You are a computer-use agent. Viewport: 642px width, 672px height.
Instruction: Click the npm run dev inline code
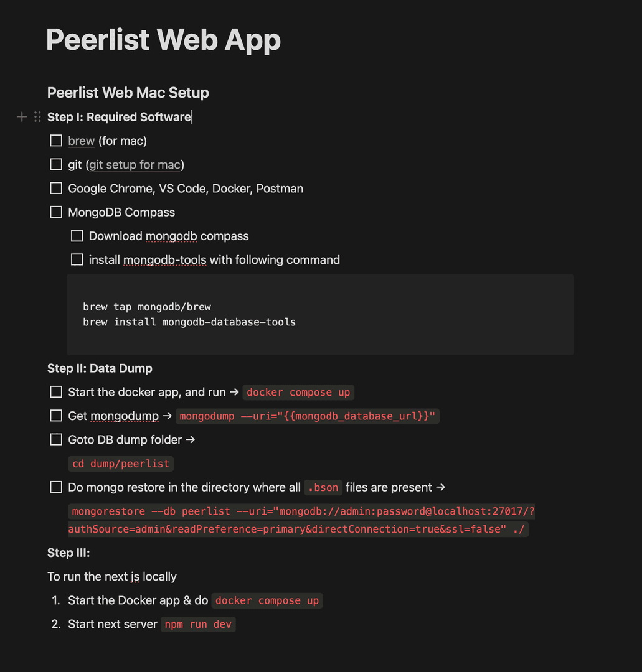198,625
